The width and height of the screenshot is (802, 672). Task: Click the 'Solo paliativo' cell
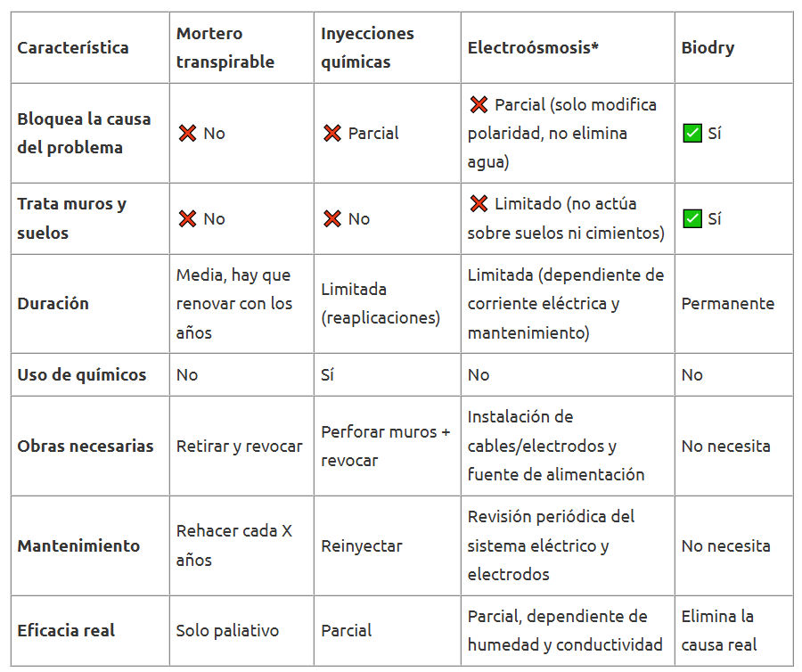click(x=227, y=631)
